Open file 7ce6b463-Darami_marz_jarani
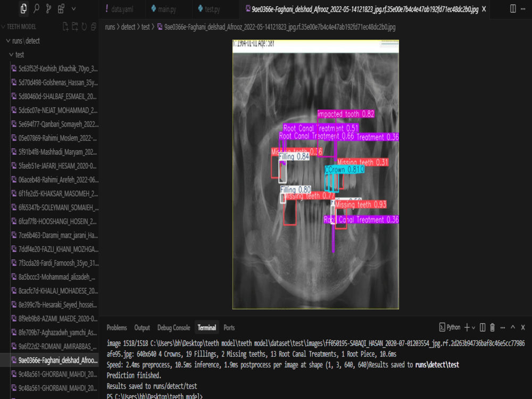Viewport: 532px width, 399px height. [54, 236]
